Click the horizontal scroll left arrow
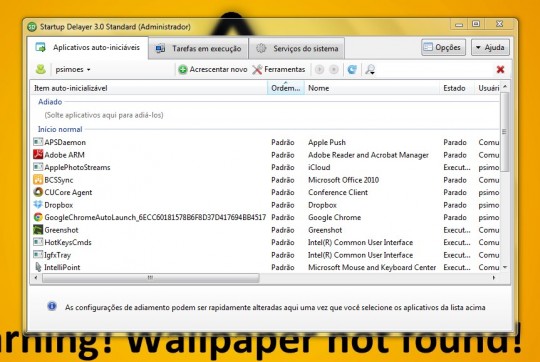540x362 pixels. [36, 278]
